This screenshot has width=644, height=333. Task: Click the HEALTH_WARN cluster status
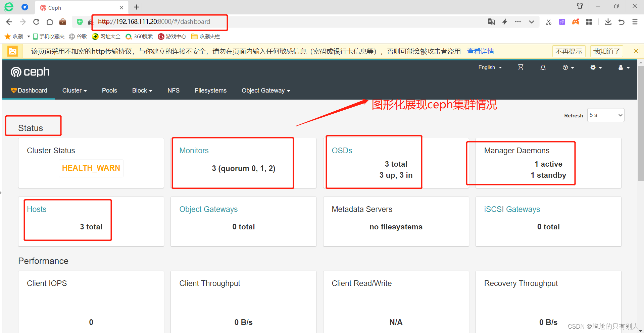(91, 168)
